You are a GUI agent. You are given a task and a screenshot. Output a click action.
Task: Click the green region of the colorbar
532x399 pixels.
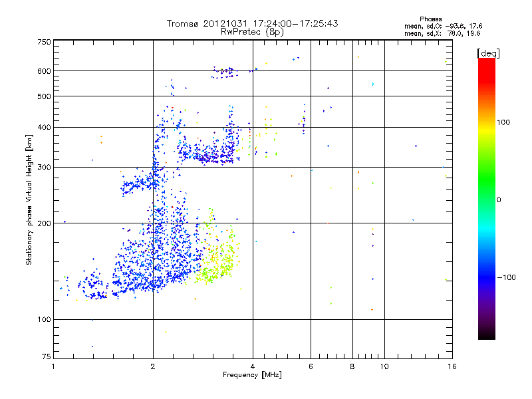(487, 180)
